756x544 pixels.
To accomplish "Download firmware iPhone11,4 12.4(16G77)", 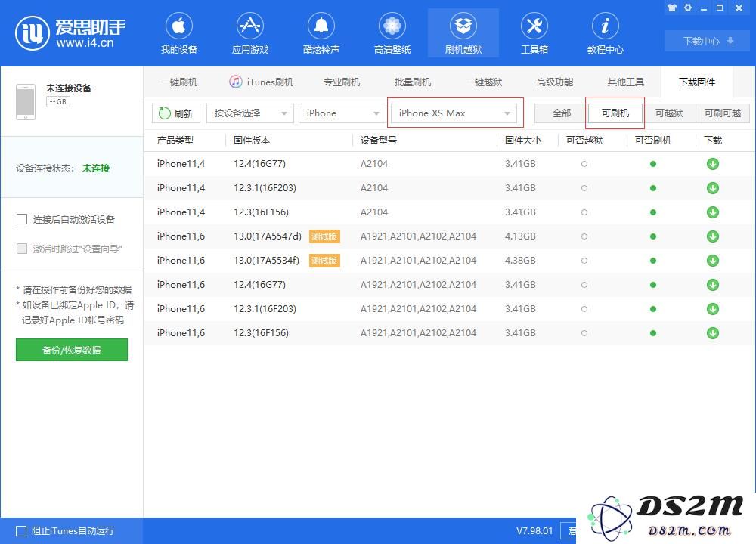I will (x=713, y=164).
